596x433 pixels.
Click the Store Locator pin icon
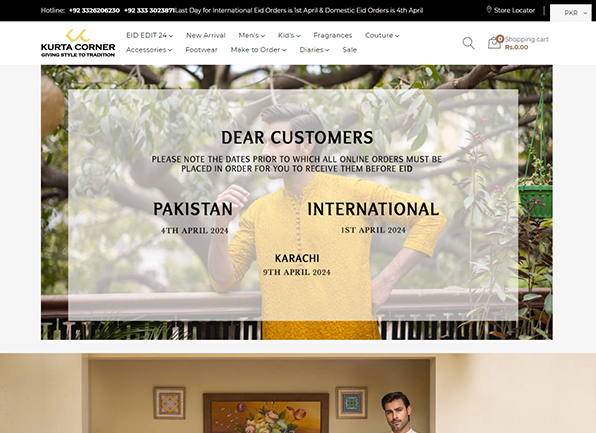(489, 10)
